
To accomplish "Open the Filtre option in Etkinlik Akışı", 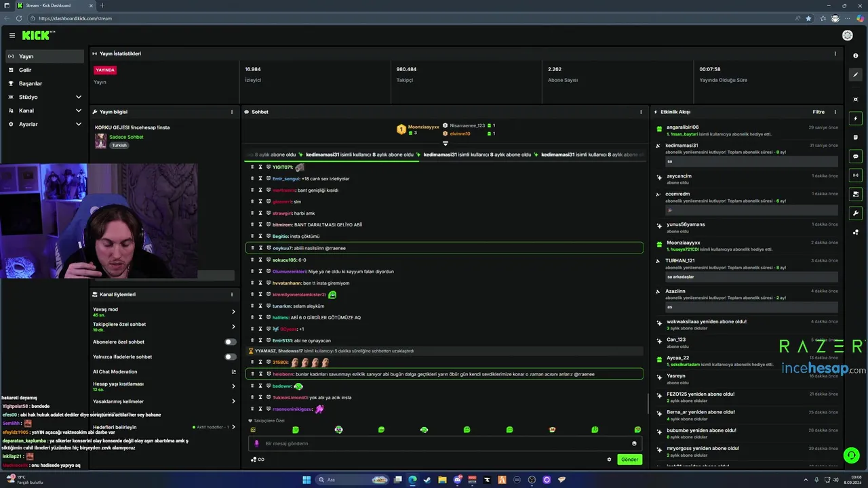I will [818, 112].
